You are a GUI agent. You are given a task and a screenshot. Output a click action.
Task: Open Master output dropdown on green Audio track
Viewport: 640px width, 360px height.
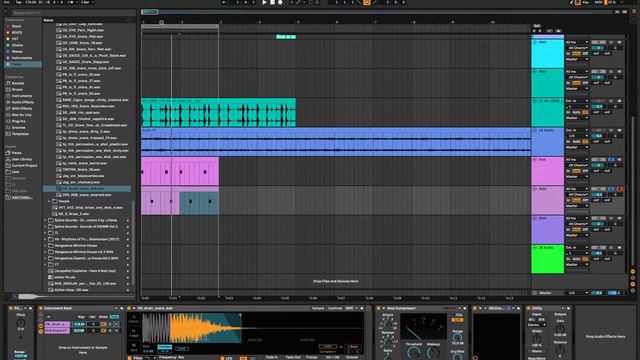pos(577,264)
